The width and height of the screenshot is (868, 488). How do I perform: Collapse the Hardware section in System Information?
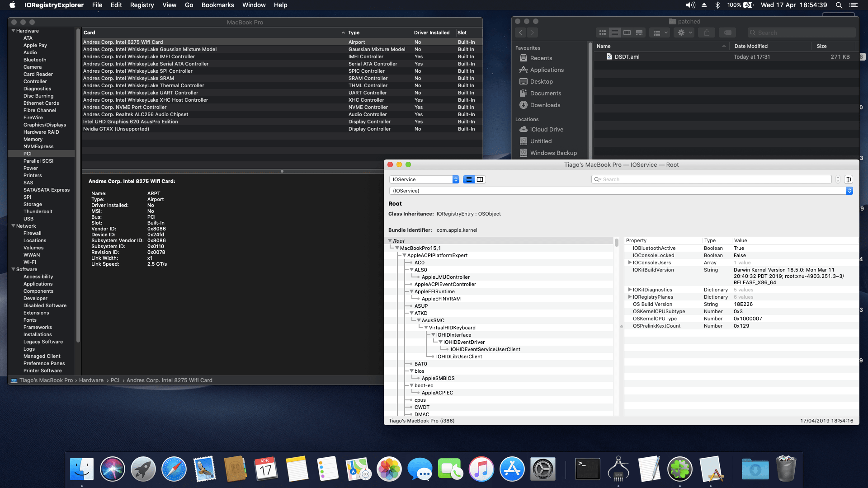click(x=13, y=31)
